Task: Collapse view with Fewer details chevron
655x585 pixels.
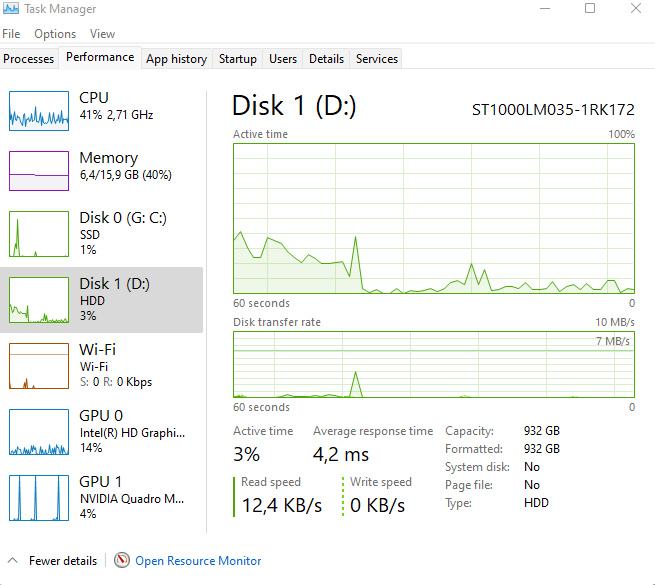Action: 12,561
